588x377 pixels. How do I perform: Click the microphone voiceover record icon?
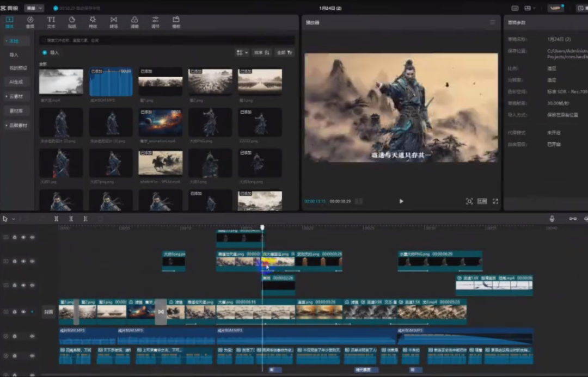[x=552, y=219]
